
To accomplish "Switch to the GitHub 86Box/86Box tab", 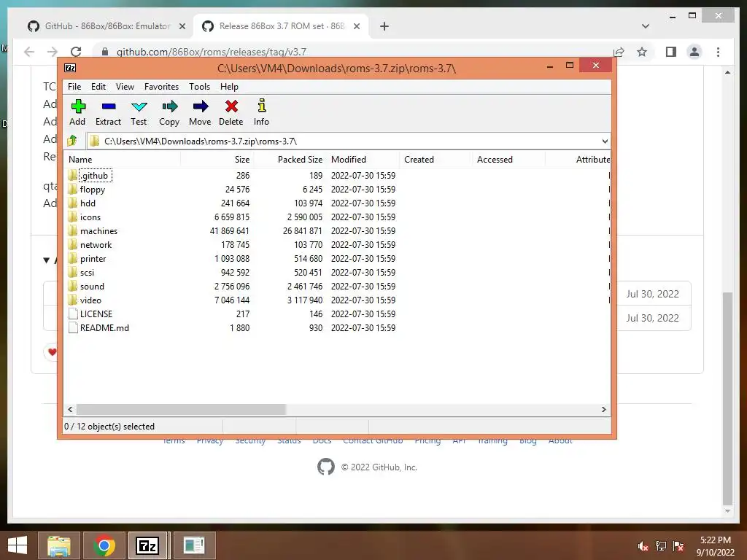I will pyautogui.click(x=107, y=26).
